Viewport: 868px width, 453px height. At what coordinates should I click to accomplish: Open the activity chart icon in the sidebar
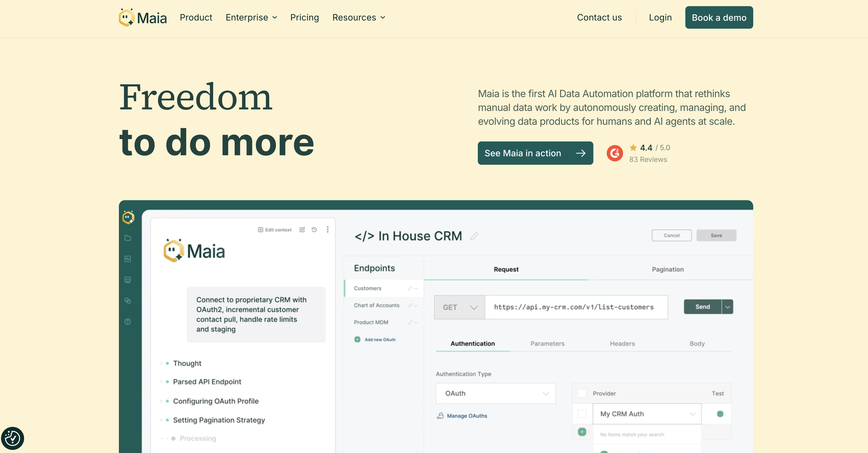[128, 259]
